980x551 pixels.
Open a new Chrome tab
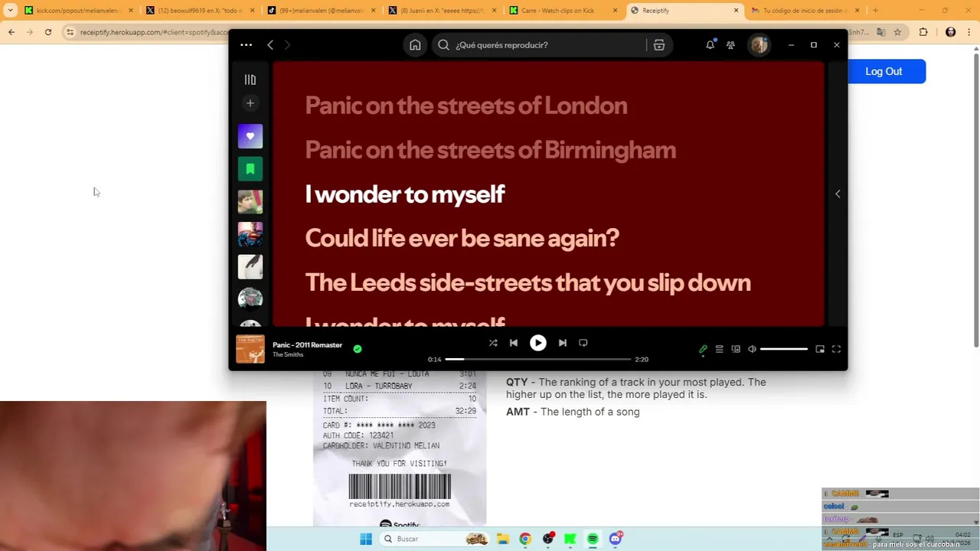[x=875, y=11]
